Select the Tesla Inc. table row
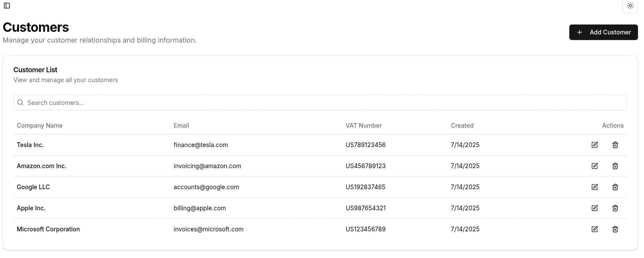 click(x=258, y=145)
